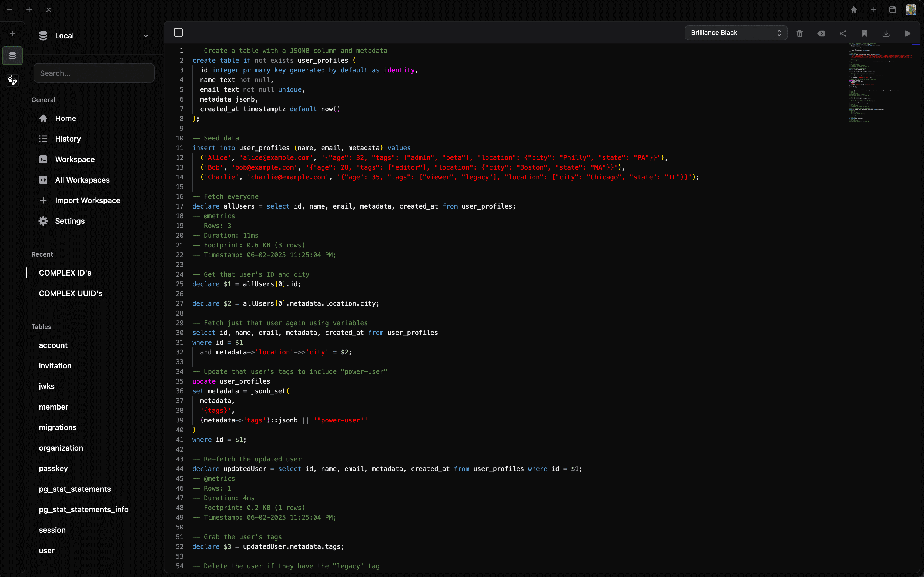Open recent item COMPLEX ID's
This screenshot has height=577, width=924.
point(65,273)
